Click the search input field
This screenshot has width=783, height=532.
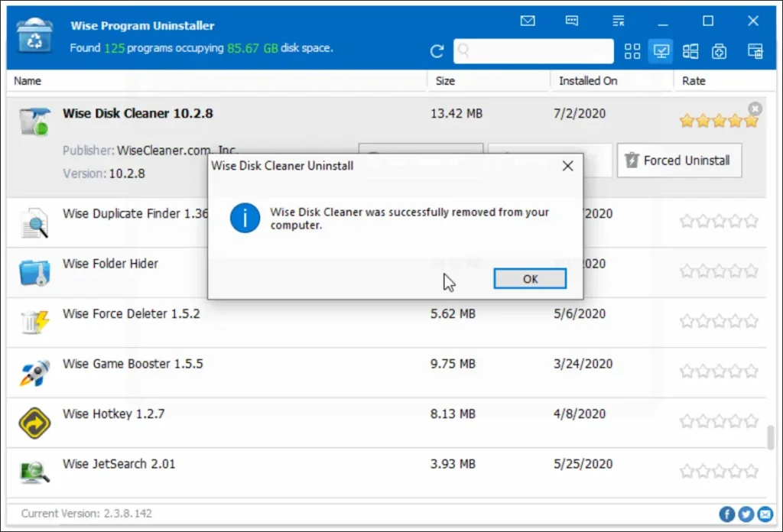(533, 51)
